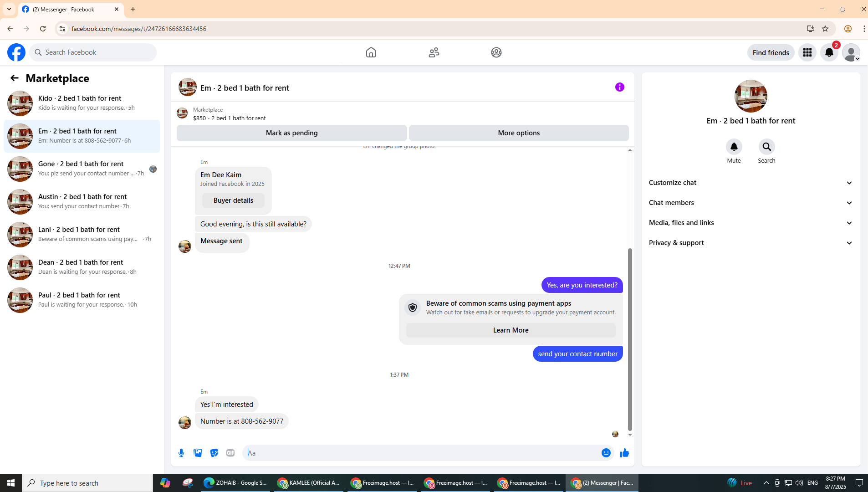The width and height of the screenshot is (868, 492).
Task: Open the Marketplace listing $850 link
Action: tap(230, 118)
